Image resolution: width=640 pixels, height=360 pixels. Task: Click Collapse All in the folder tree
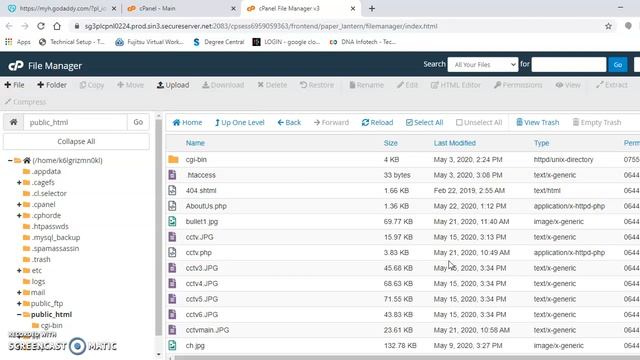(x=76, y=141)
